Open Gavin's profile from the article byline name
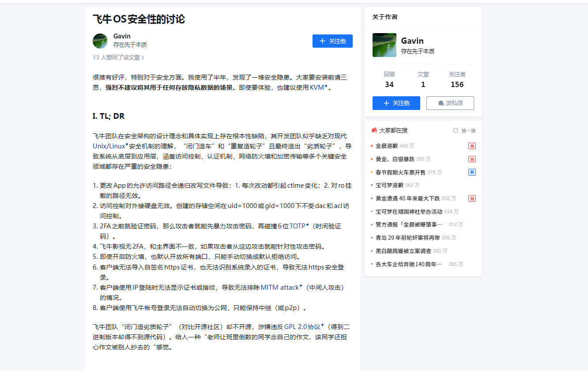Image resolution: width=588 pixels, height=371 pixels. coord(122,36)
